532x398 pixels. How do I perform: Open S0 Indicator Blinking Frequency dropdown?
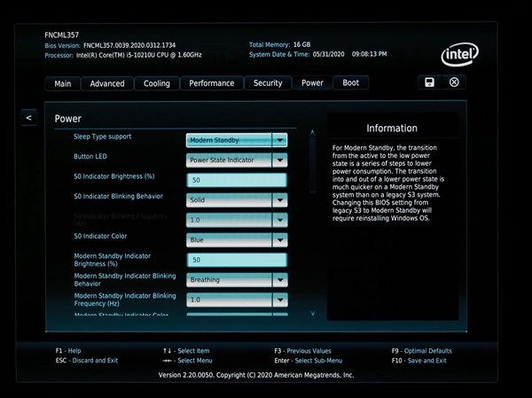coord(237,220)
